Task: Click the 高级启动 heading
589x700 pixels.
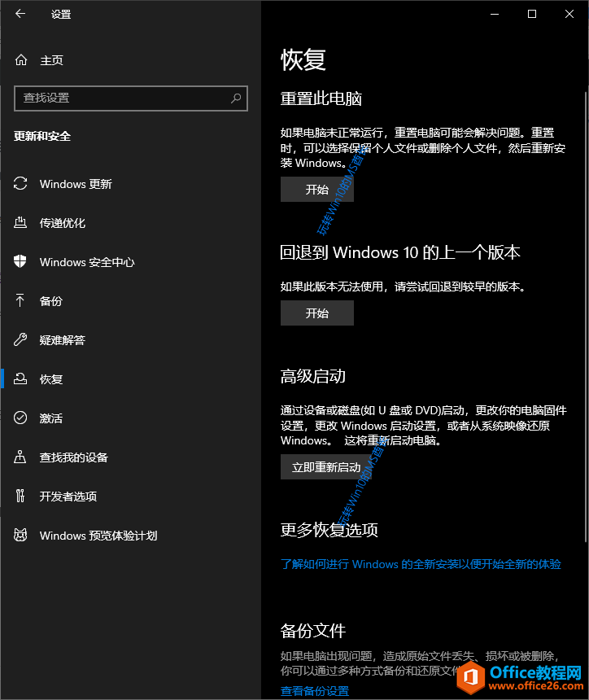Action: pos(312,376)
